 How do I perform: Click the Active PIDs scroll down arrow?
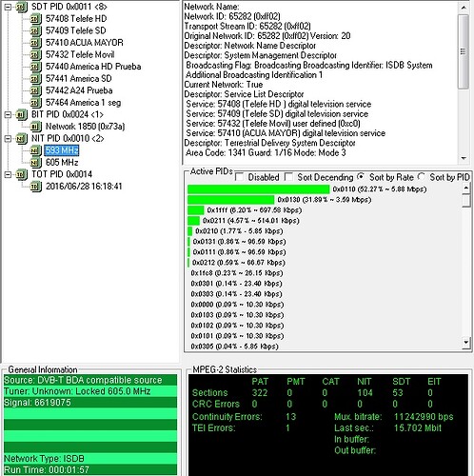click(465, 342)
